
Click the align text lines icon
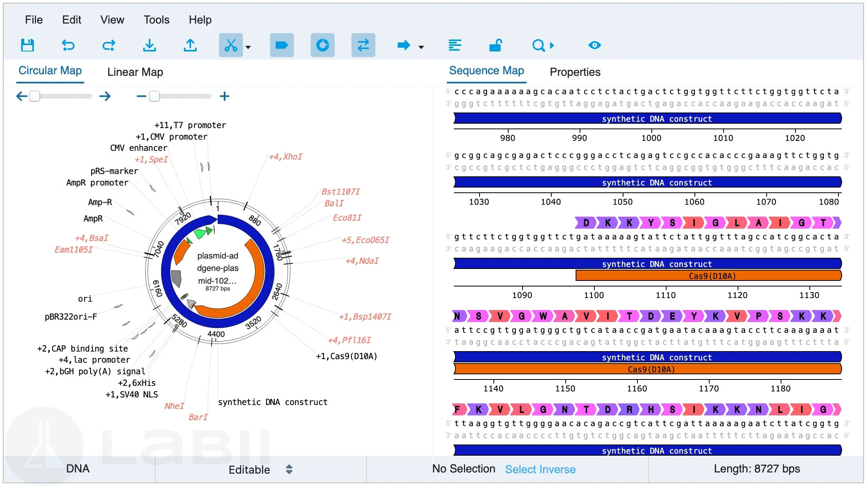tap(455, 45)
